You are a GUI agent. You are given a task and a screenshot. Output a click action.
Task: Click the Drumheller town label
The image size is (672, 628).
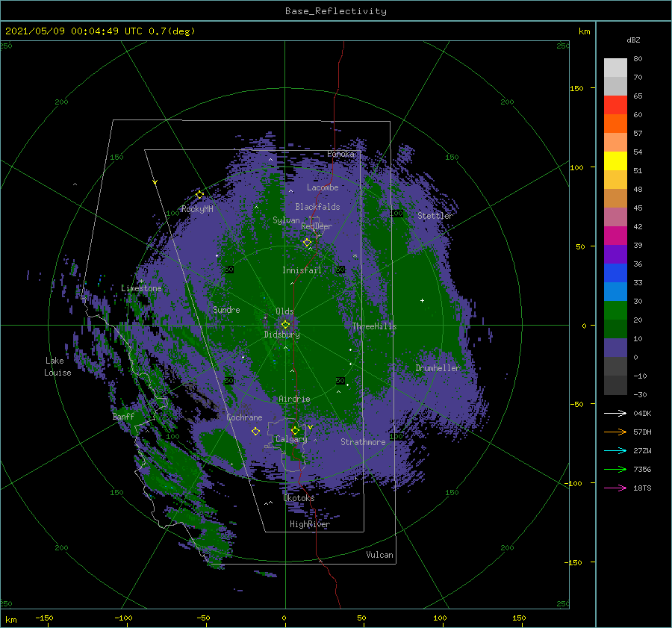coord(438,368)
